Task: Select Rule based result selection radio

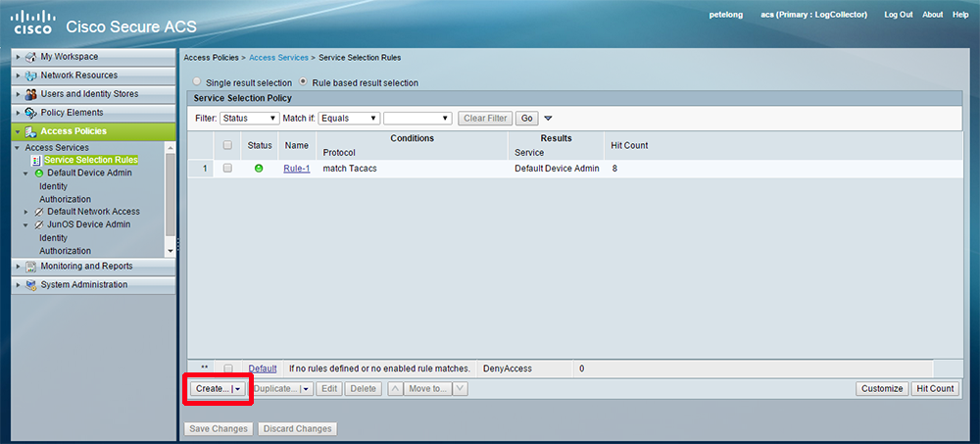Action: (304, 82)
